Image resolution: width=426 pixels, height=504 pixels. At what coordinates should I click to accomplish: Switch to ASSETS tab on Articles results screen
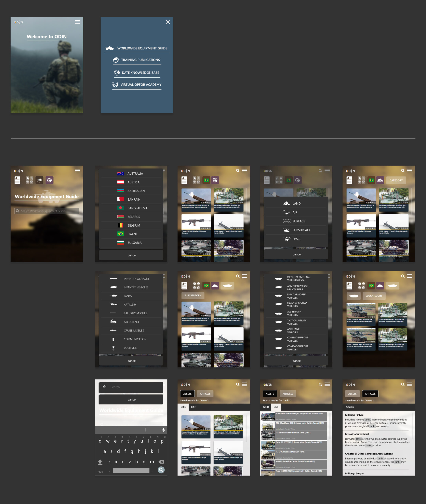pos(352,394)
